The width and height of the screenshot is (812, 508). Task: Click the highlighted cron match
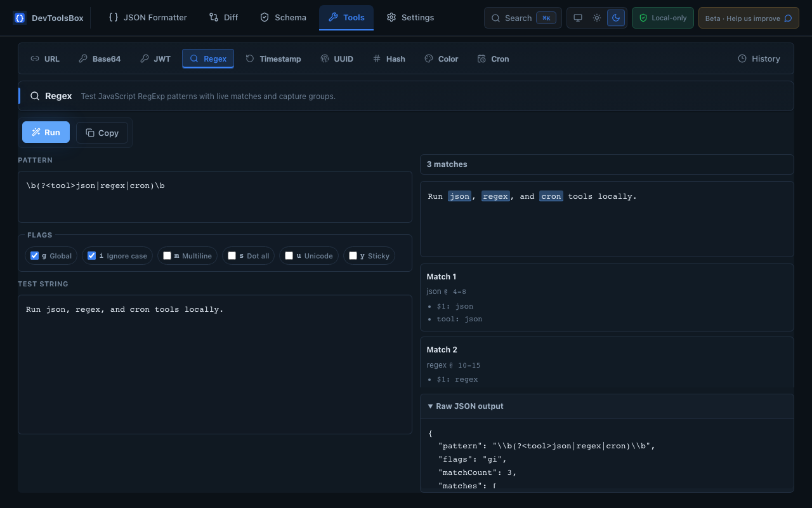tap(551, 196)
